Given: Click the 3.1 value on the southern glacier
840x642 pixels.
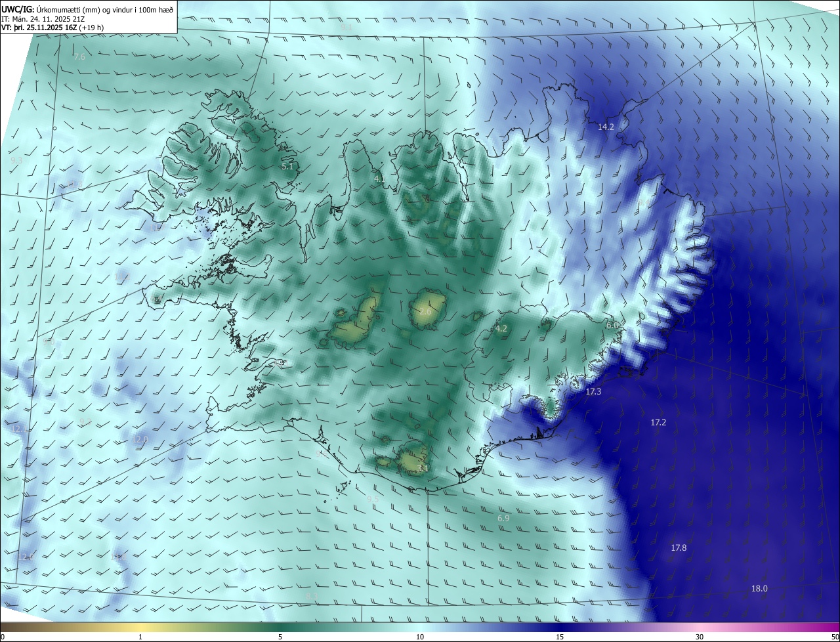Looking at the screenshot, I should pyautogui.click(x=423, y=468).
